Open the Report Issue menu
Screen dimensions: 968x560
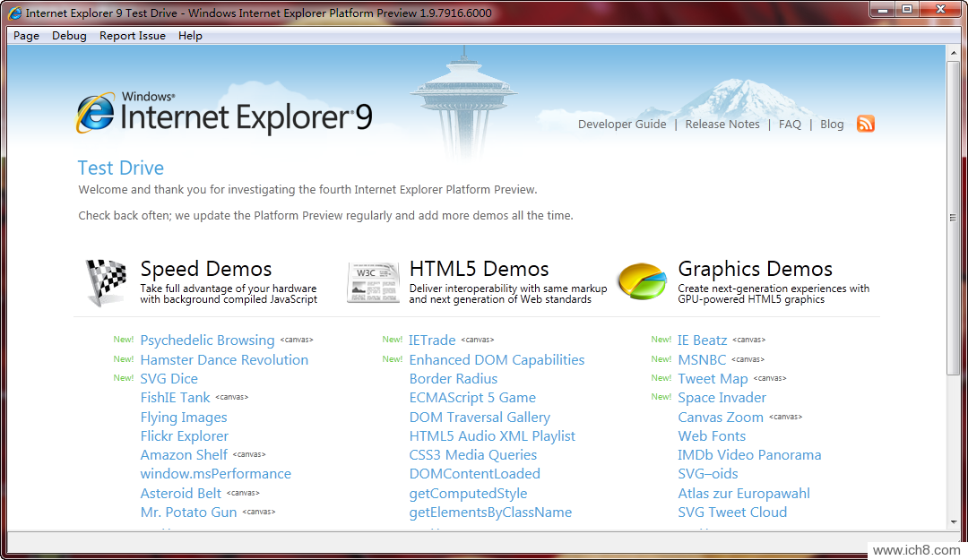tap(133, 36)
